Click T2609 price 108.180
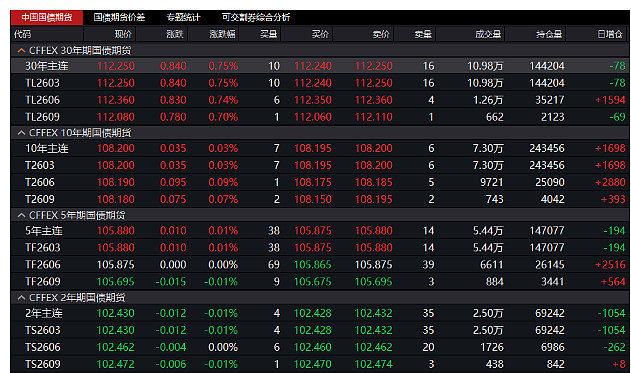The width and height of the screenshot is (631, 373). (x=116, y=199)
